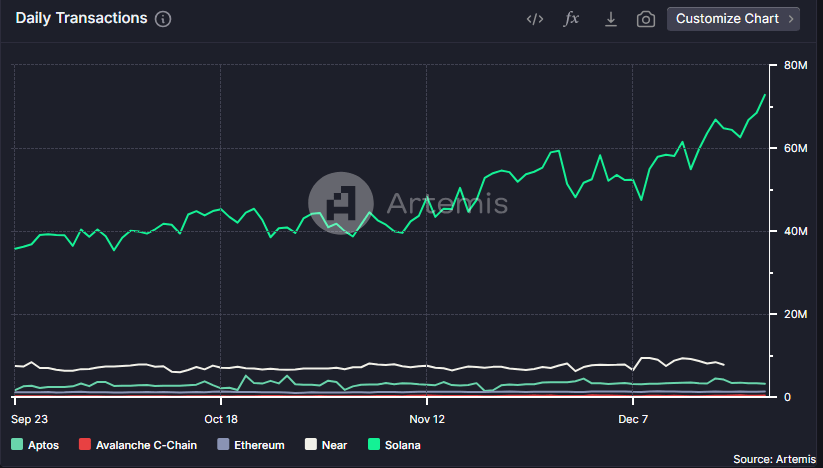Click the Customize Chart button
Viewport: 823px width, 468px height.
pyautogui.click(x=727, y=19)
